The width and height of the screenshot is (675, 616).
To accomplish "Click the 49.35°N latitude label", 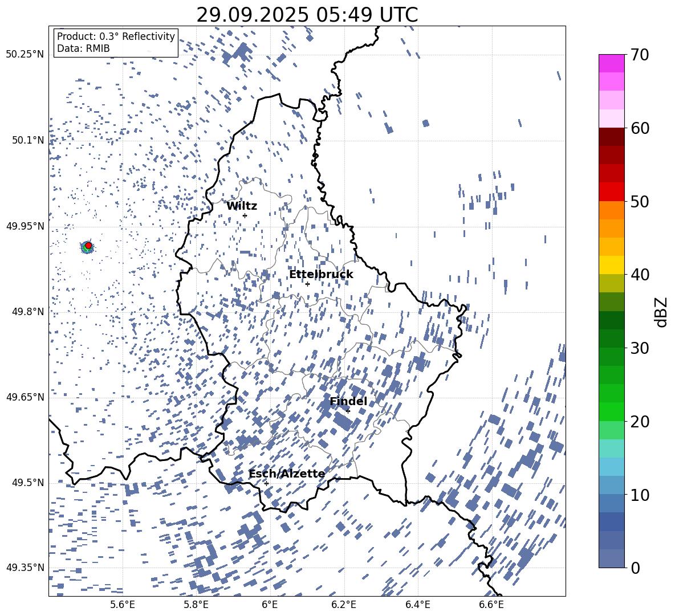I will click(x=25, y=568).
